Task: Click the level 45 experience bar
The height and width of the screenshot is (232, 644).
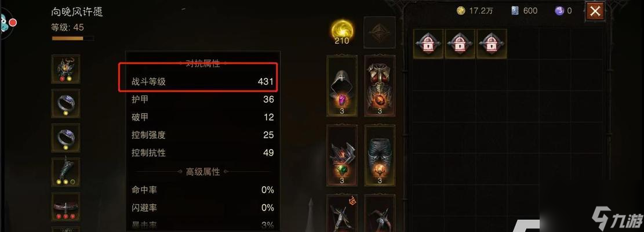Action: coord(72,39)
